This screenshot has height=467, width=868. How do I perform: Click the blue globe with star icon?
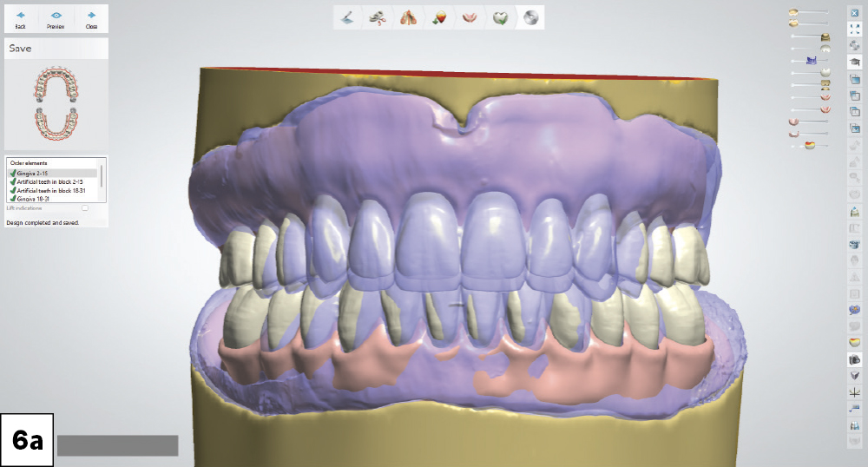point(855,310)
